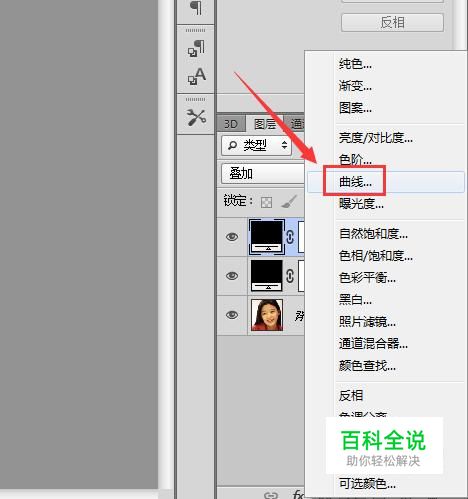468x499 pixels.
Task: Switch to the 图层 tab
Action: 265,124
